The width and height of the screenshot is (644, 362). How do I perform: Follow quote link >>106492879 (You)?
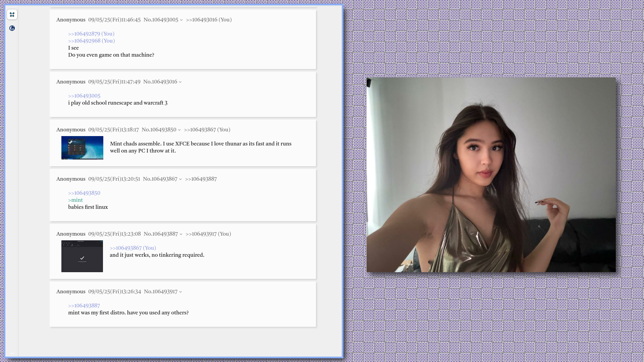pos(91,34)
